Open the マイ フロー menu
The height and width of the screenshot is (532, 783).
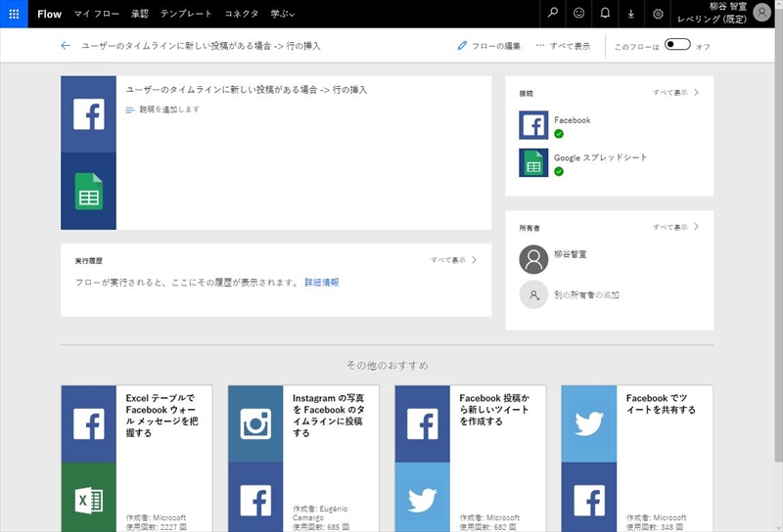coord(95,14)
